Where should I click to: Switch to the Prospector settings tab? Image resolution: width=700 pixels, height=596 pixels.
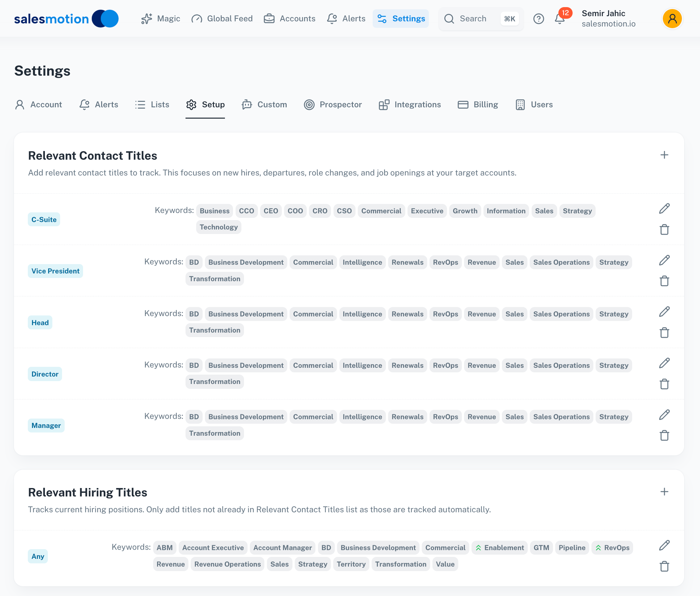pyautogui.click(x=333, y=105)
